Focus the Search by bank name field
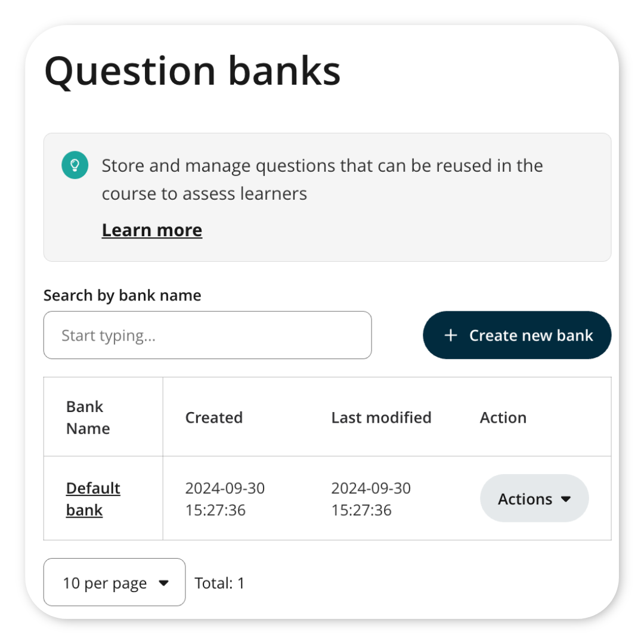Screen dimensions: 644x644 [x=208, y=335]
